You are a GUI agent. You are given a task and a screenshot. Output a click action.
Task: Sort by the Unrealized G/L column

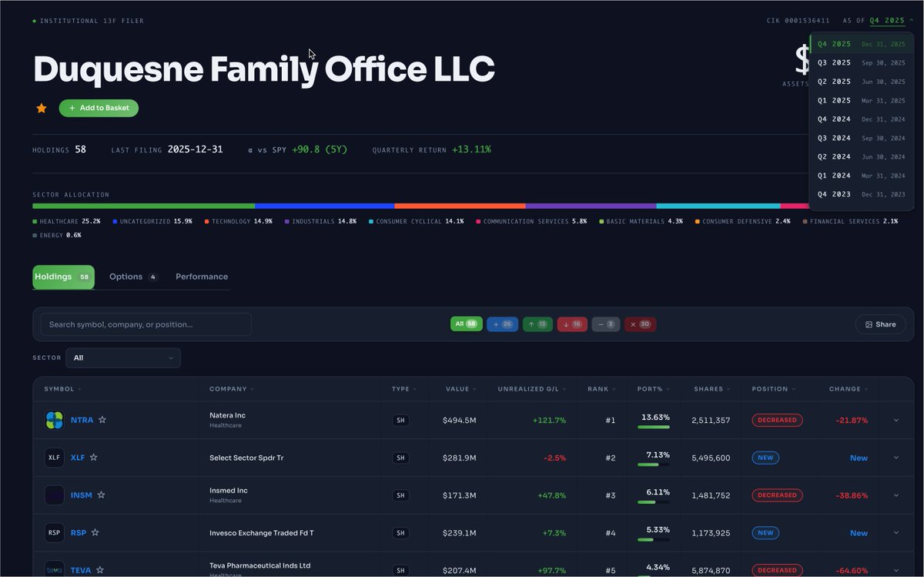coord(531,389)
